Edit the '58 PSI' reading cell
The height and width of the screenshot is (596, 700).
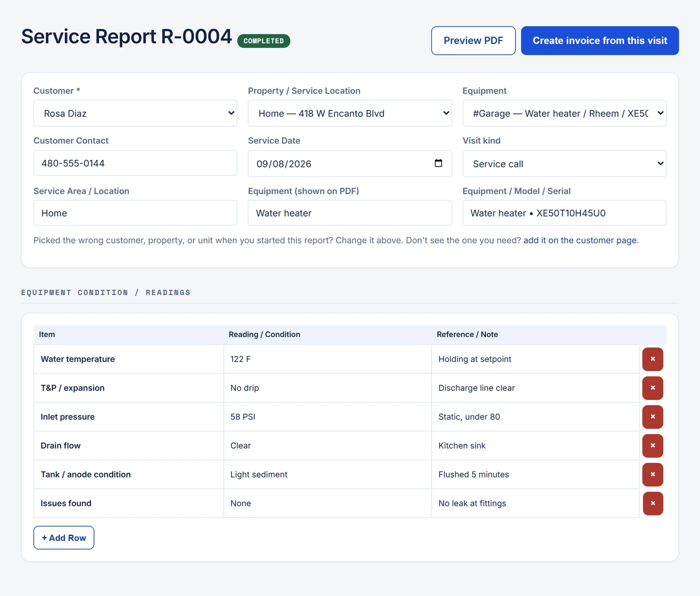click(327, 417)
